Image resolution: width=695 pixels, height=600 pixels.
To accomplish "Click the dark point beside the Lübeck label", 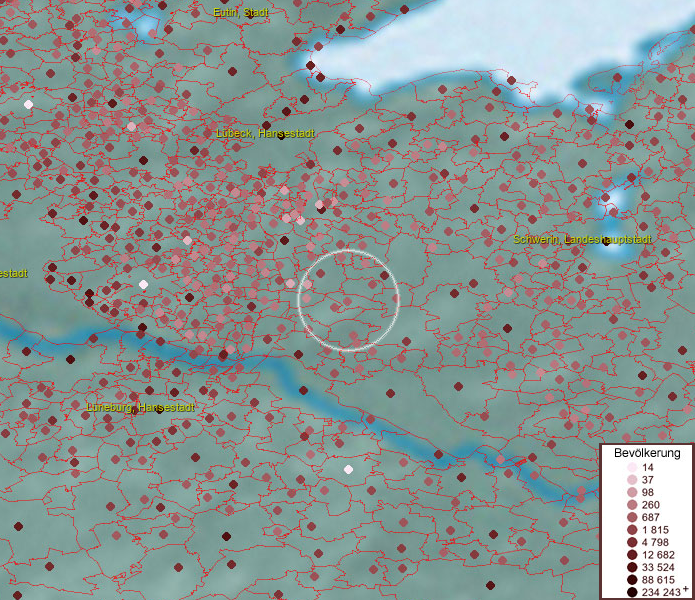I will (281, 136).
